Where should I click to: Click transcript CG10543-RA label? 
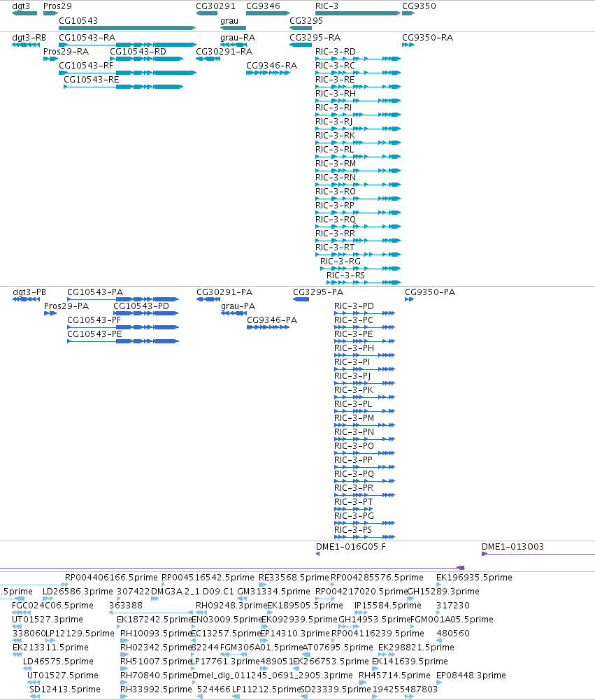coord(87,38)
